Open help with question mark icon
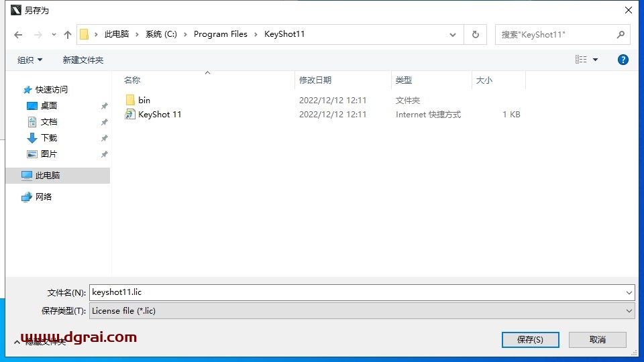Screen dimensions: 644x362 (623, 60)
